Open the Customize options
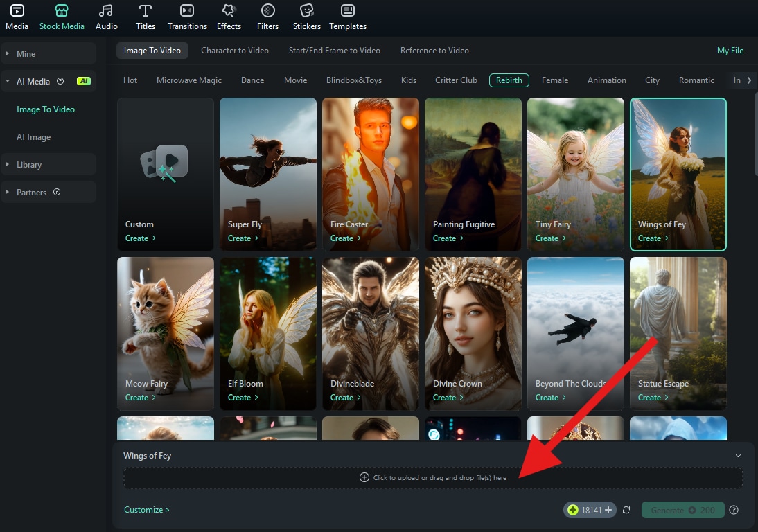Image resolution: width=758 pixels, height=532 pixels. pos(146,509)
